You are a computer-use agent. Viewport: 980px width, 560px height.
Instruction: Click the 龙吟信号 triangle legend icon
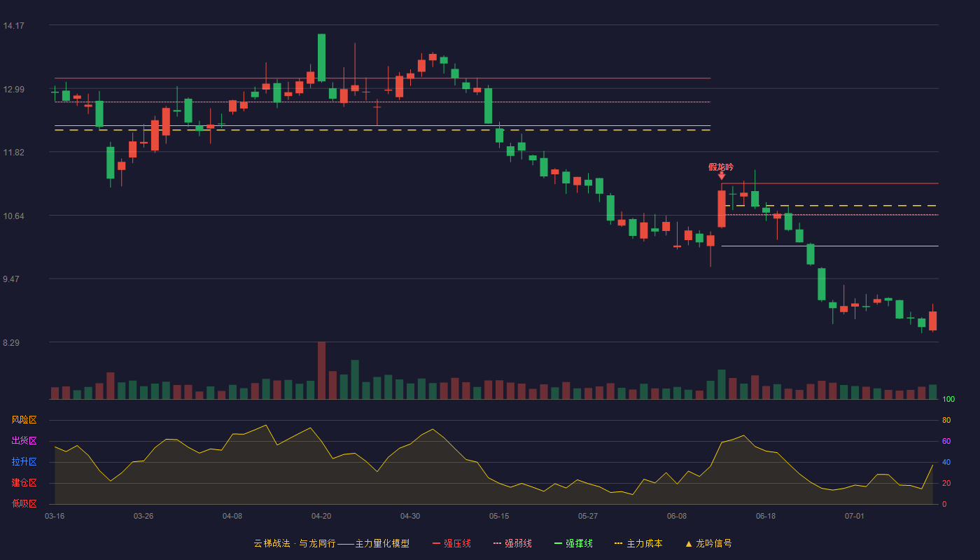(x=689, y=543)
